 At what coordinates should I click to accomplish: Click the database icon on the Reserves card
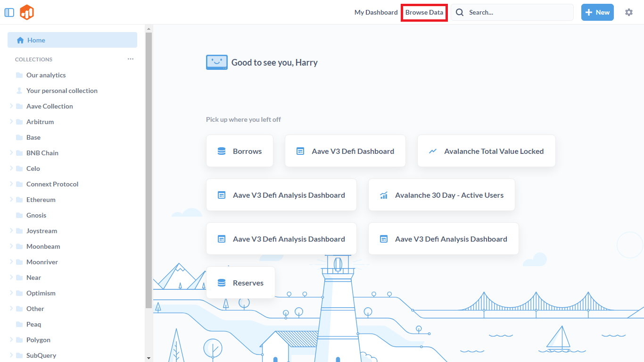(222, 283)
